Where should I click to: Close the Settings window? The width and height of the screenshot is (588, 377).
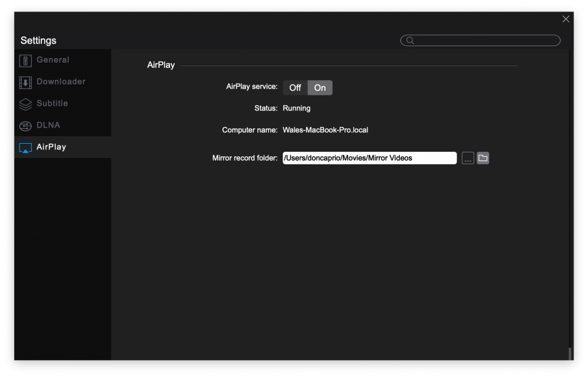(566, 19)
